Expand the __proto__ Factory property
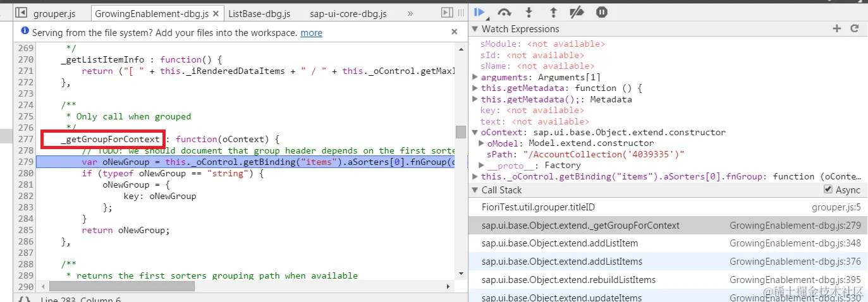 pyautogui.click(x=482, y=166)
